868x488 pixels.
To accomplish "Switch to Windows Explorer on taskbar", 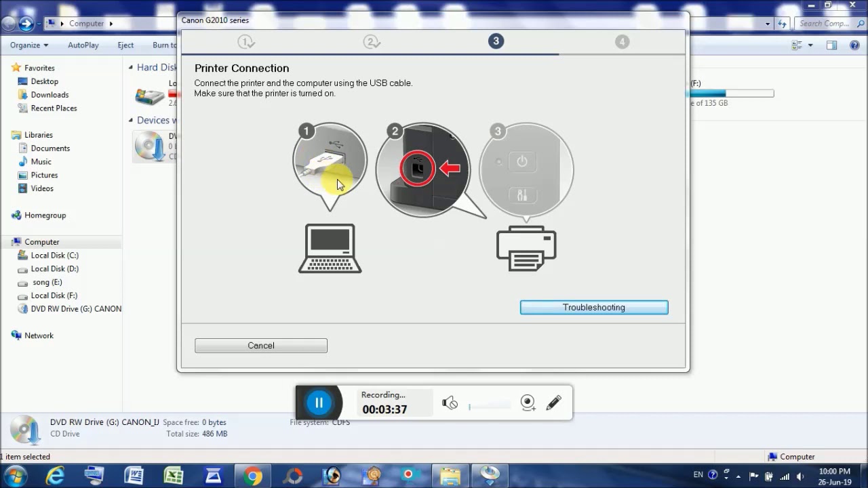I will coord(450,476).
